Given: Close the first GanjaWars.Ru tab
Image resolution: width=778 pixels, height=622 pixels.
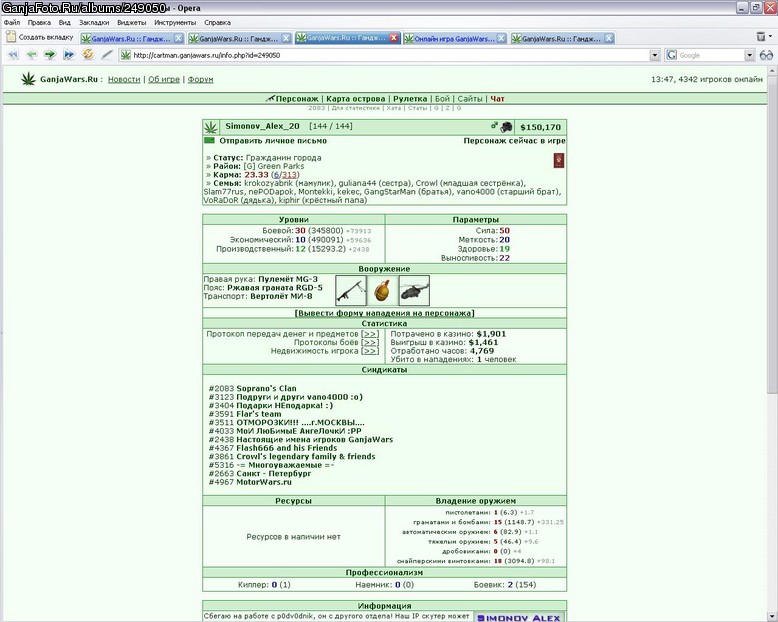Looking at the screenshot, I should (179, 38).
